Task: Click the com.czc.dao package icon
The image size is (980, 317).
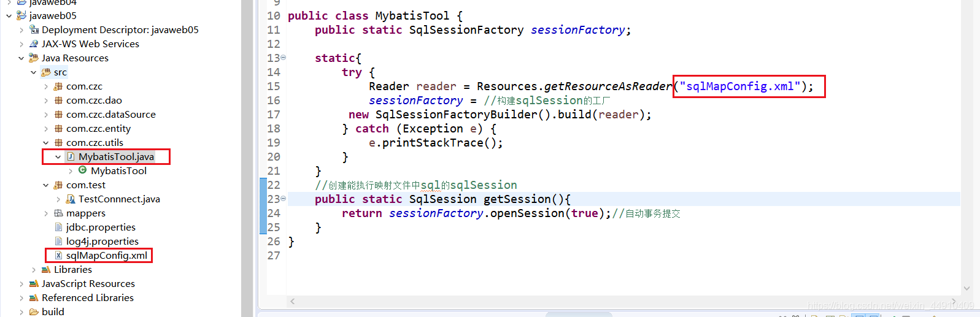Action: click(58, 100)
